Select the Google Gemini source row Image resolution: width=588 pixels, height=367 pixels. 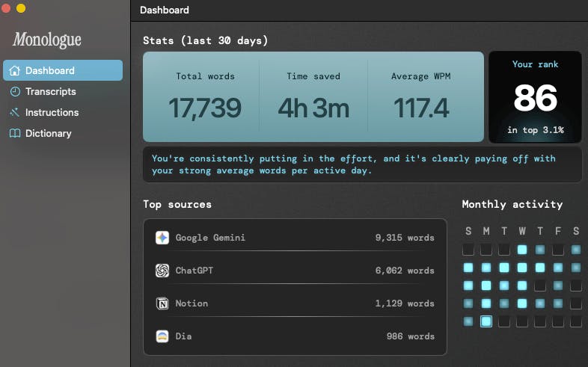pos(295,238)
